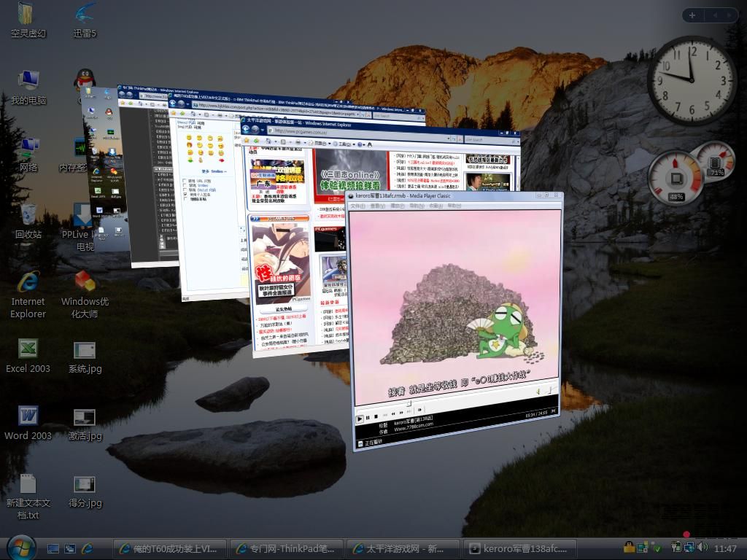Screen dimensions: 747x560
Task: Open the 系统.jpg file on the desktop
Action: [x=85, y=351]
